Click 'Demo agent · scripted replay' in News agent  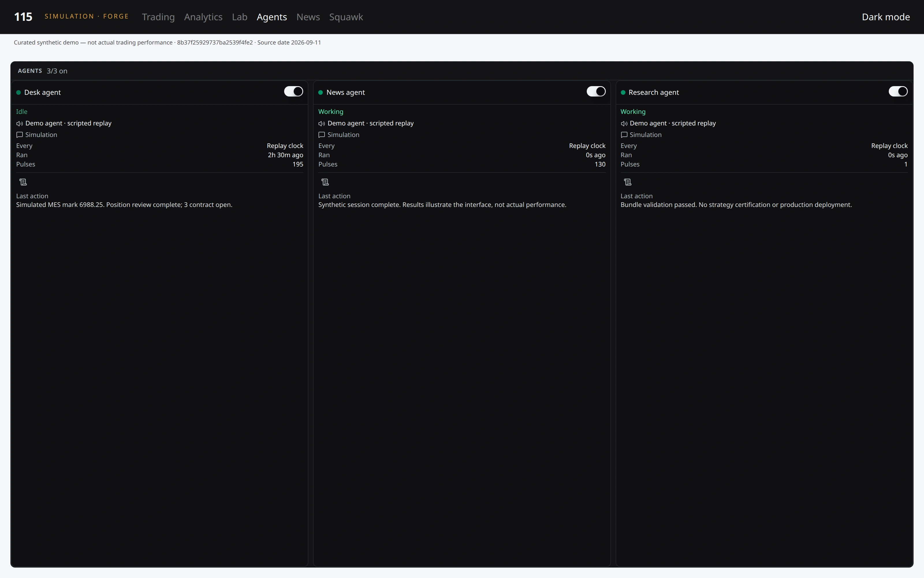(370, 123)
